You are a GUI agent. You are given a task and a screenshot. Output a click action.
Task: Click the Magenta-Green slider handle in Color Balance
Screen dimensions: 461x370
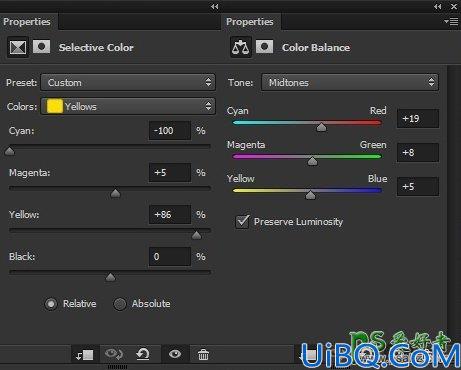(312, 161)
